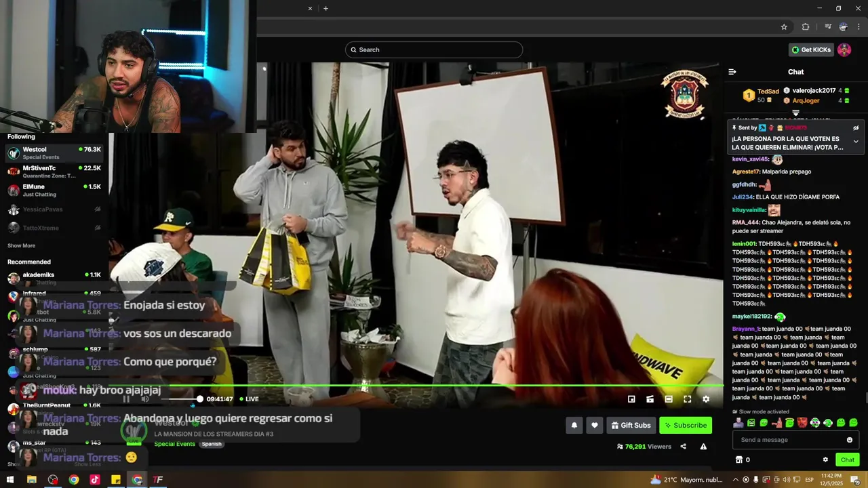
Task: Open Westcol channel in Following list
Action: click(54, 152)
